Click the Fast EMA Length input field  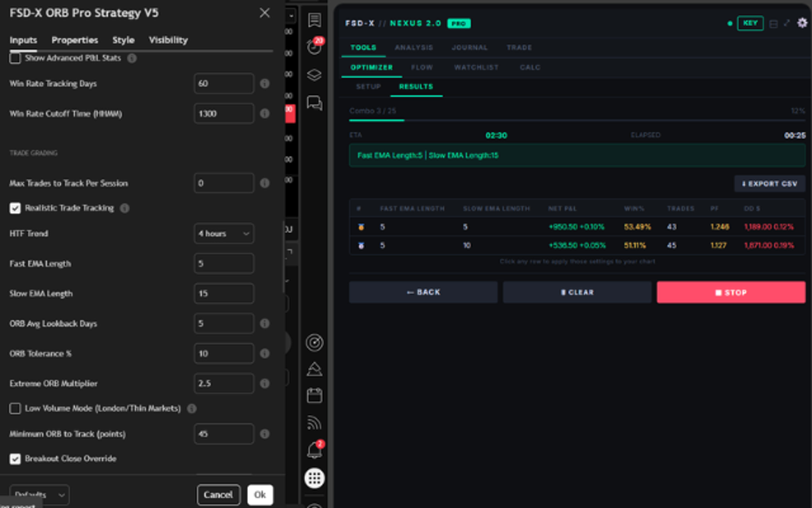224,264
